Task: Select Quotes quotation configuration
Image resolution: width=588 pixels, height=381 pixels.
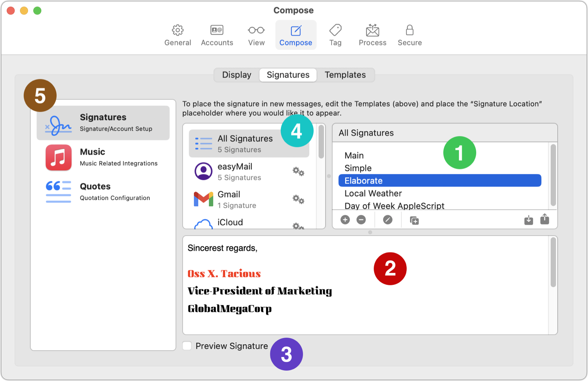Action: coord(103,192)
